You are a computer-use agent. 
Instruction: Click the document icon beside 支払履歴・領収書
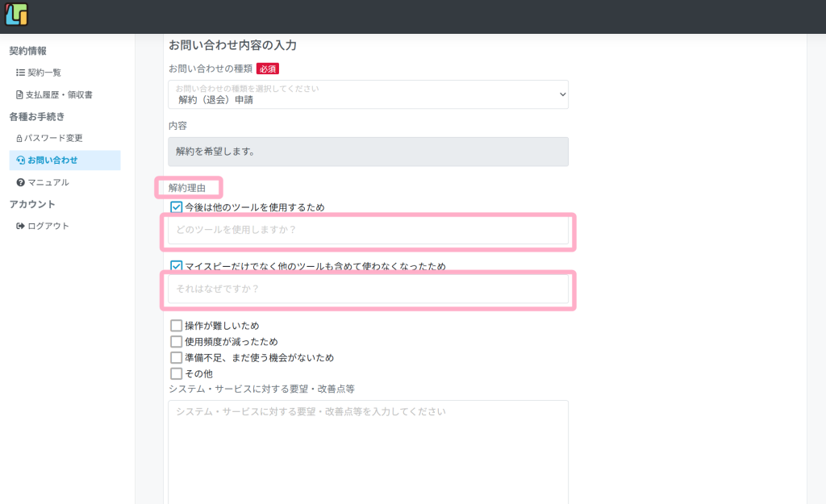coord(20,94)
